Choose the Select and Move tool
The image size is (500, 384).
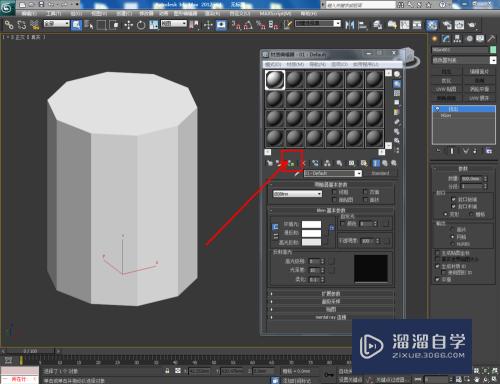pos(129,25)
